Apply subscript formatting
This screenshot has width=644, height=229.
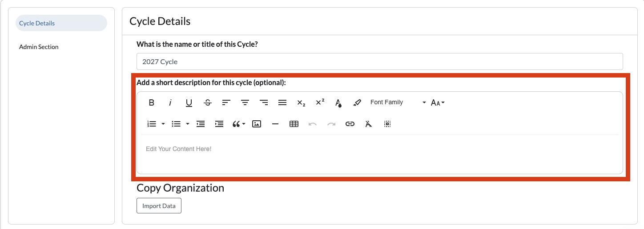coord(301,102)
